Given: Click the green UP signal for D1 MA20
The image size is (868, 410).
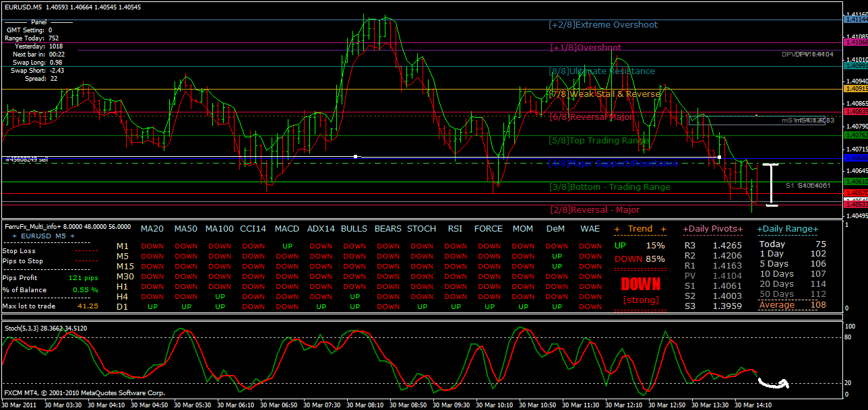Looking at the screenshot, I should coord(152,306).
